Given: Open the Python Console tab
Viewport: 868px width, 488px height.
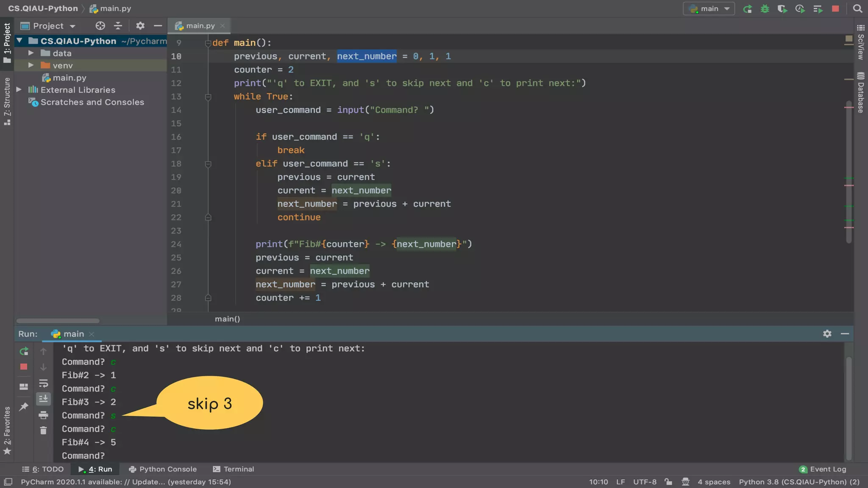Looking at the screenshot, I should [163, 469].
